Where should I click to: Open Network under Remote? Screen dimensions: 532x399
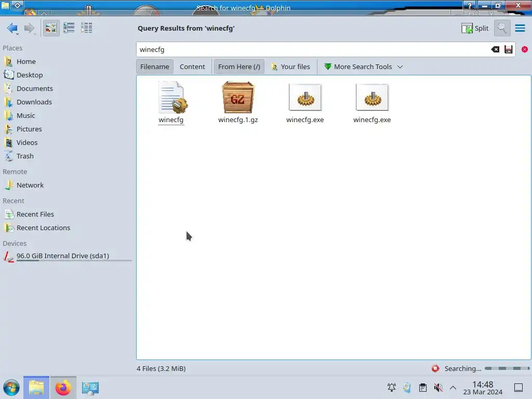[x=30, y=185]
